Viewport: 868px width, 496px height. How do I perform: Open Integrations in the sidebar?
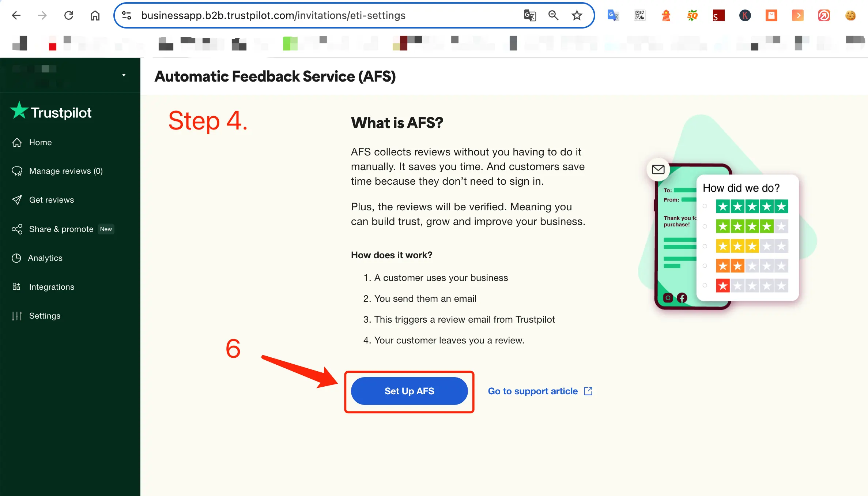(x=51, y=287)
